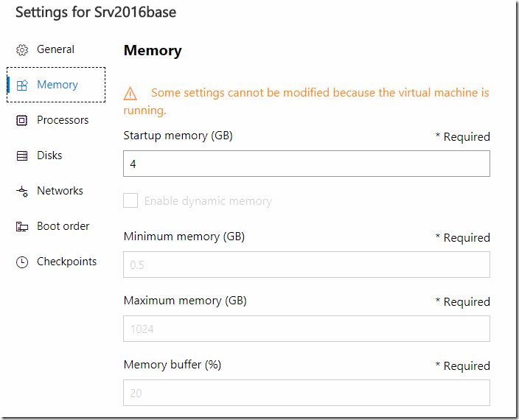Screen dimensions: 519x420
Task: Enable the dynamic memory checkbox
Action: pyautogui.click(x=130, y=200)
